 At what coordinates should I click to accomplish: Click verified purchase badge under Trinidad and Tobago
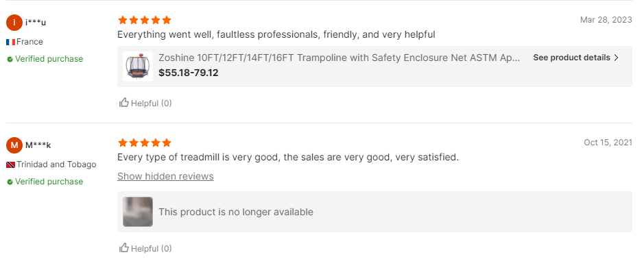coord(45,182)
